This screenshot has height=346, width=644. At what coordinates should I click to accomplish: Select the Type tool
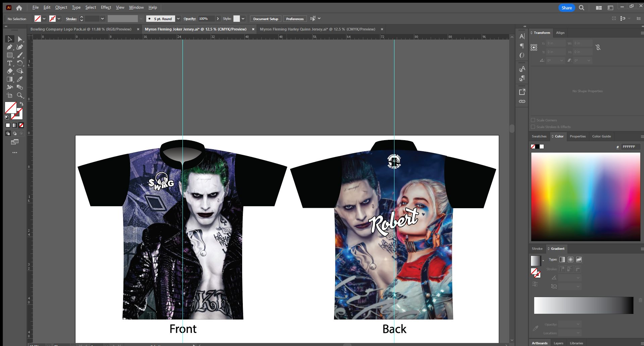coord(10,63)
